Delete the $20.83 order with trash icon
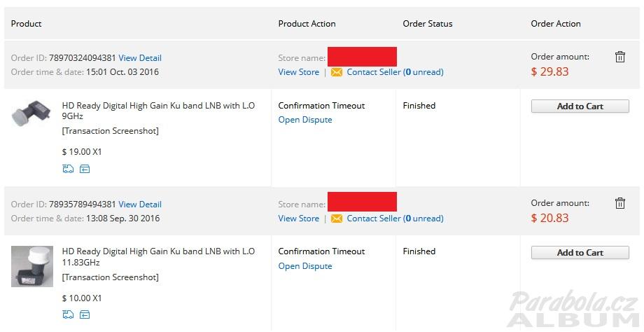This screenshot has height=332, width=644. tap(619, 203)
